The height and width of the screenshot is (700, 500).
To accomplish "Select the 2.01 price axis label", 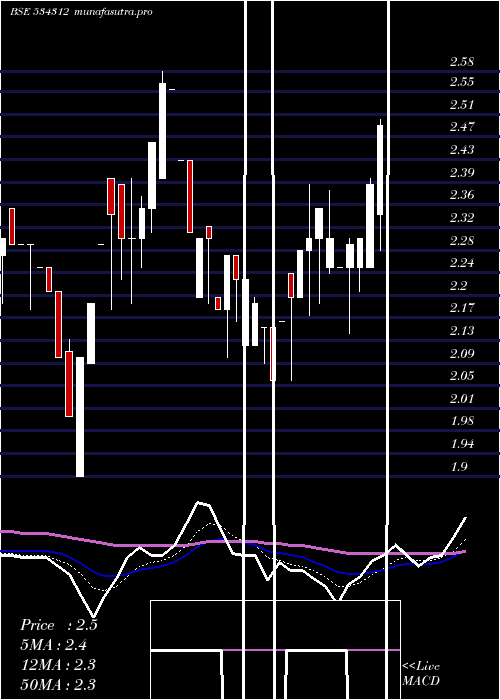I will (462, 398).
